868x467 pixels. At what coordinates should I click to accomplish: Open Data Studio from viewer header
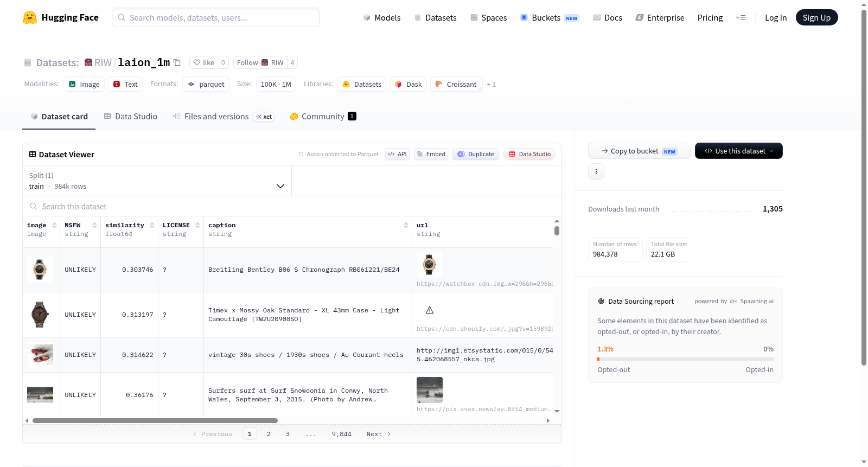pyautogui.click(x=529, y=154)
